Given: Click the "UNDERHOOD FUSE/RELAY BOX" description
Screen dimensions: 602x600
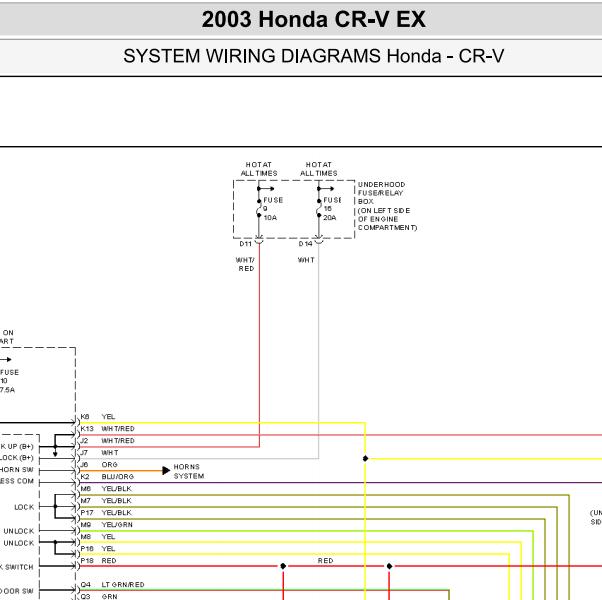Looking at the screenshot, I should click(387, 206).
